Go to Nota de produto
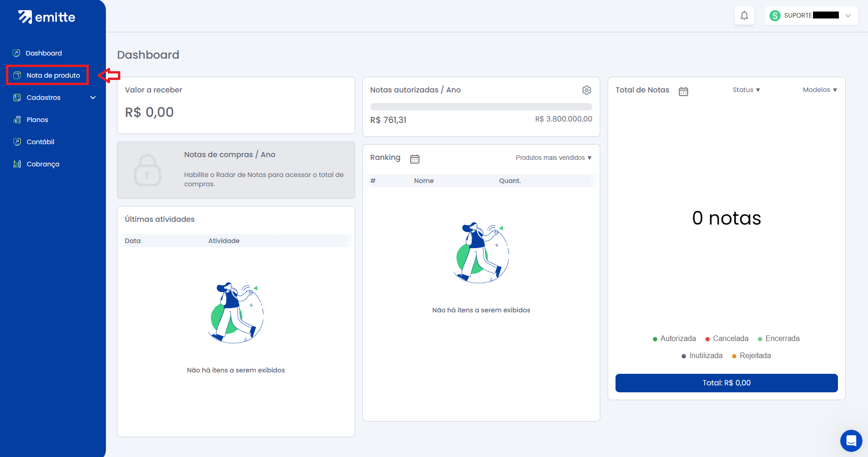Viewport: 868px width, 457px height. tap(53, 75)
